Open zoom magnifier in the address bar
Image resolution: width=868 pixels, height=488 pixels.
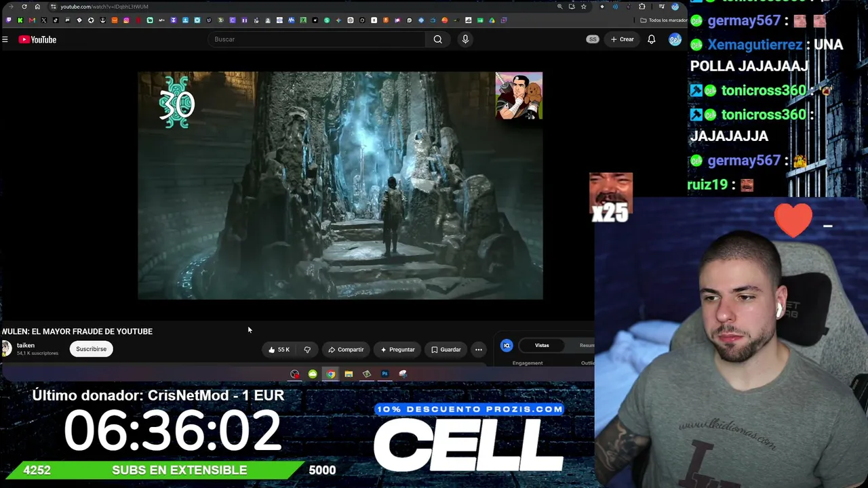click(x=559, y=7)
